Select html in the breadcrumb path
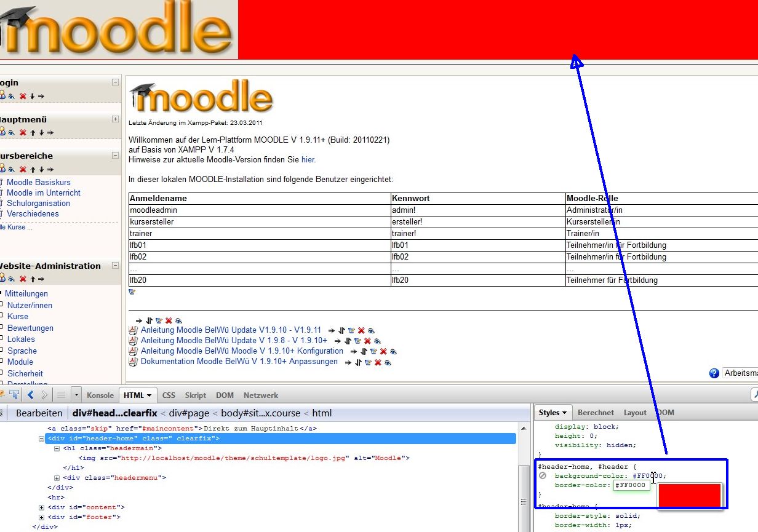The height and width of the screenshot is (532, 758). coord(322,413)
